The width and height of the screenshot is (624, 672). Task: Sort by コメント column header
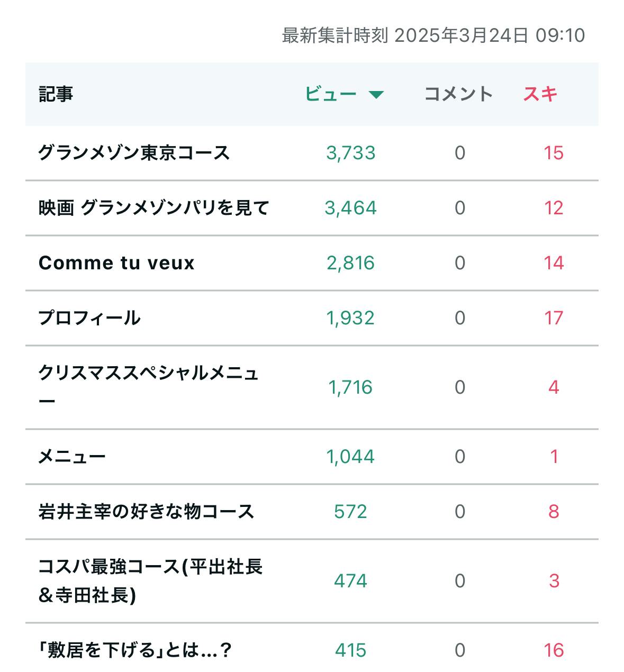[x=458, y=94]
